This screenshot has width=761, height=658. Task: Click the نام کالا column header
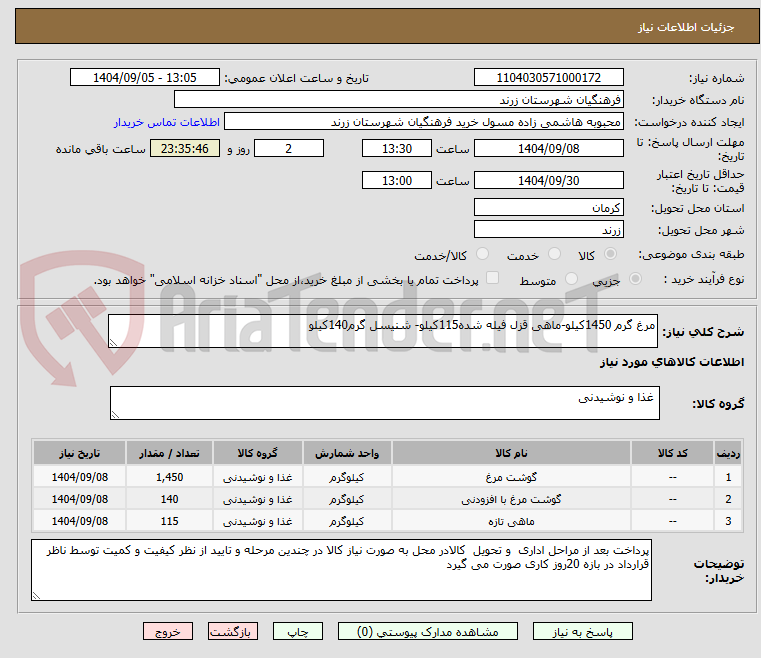[x=511, y=453]
